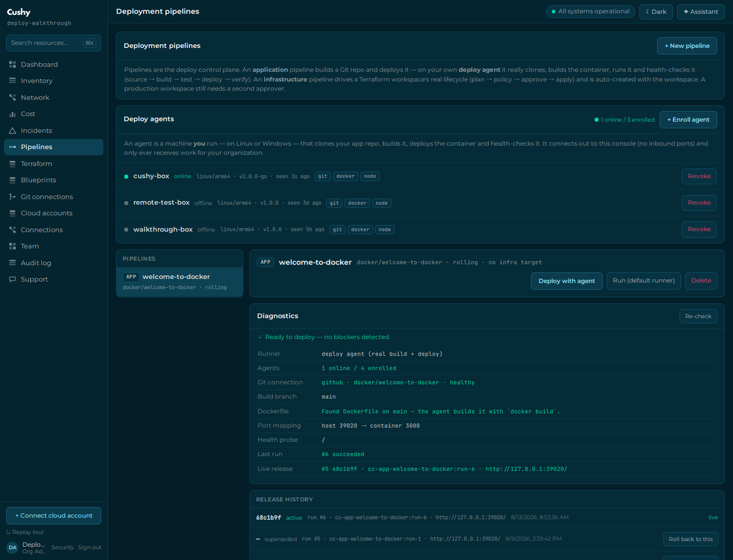Click the Pipelines icon in sidebar
The width and height of the screenshot is (733, 560).
tap(13, 147)
